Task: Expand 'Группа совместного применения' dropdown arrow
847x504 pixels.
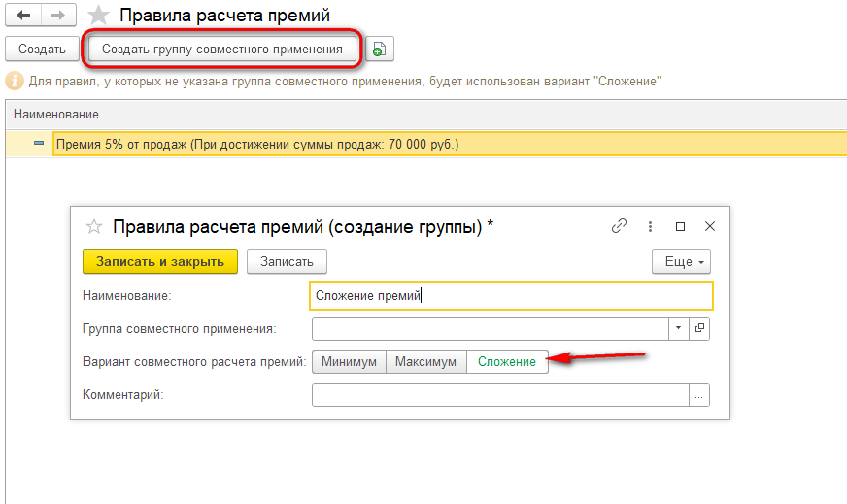Action: point(678,328)
